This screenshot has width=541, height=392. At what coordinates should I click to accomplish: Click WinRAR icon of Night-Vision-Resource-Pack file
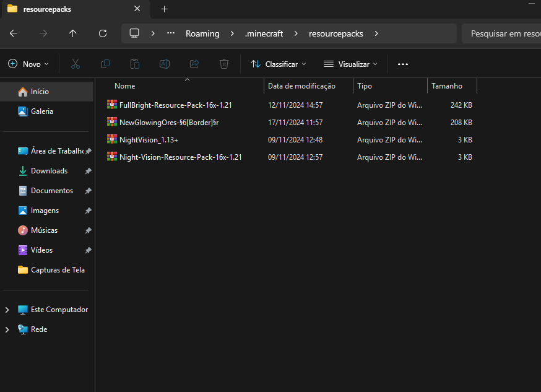[x=112, y=156]
